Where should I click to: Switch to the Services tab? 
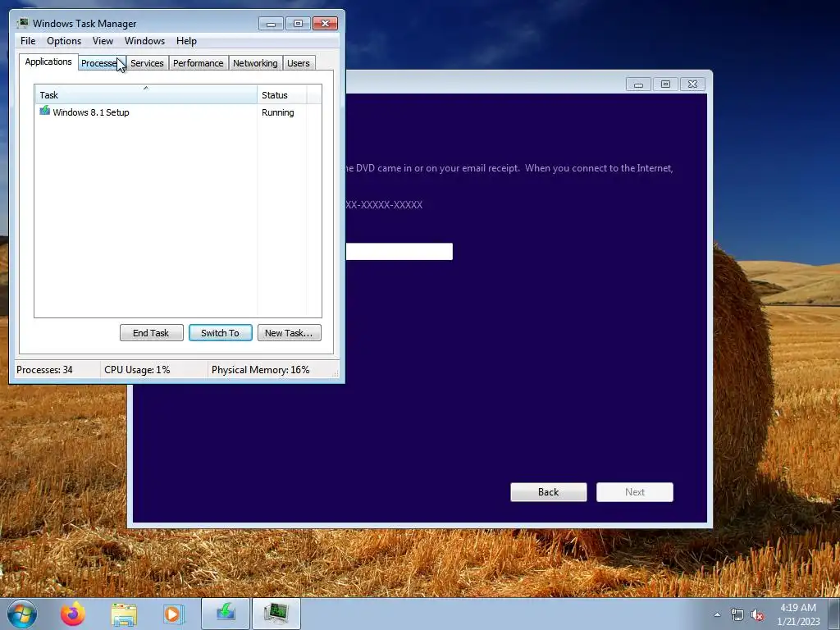click(147, 63)
